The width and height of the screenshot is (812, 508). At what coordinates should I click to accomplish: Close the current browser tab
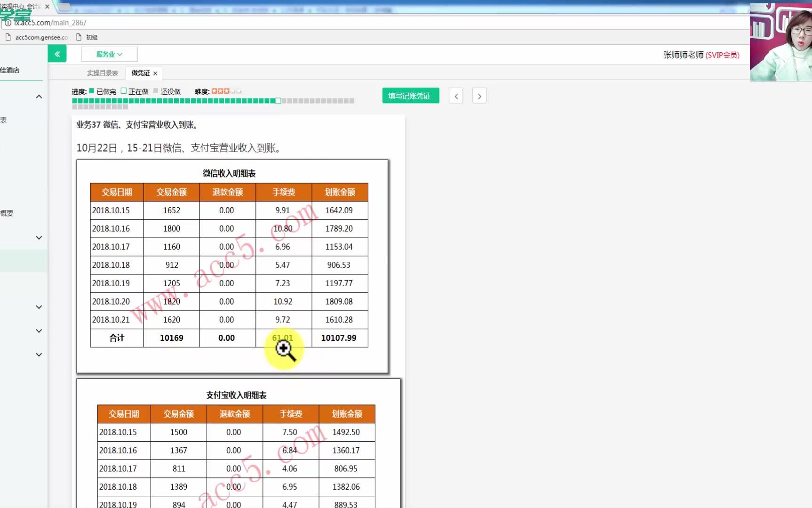coord(47,7)
